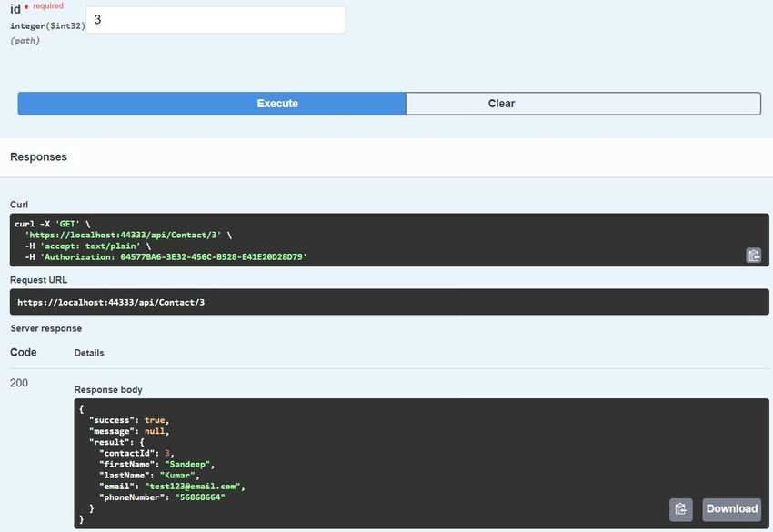Click the Details column header
The image size is (773, 532).
click(90, 353)
